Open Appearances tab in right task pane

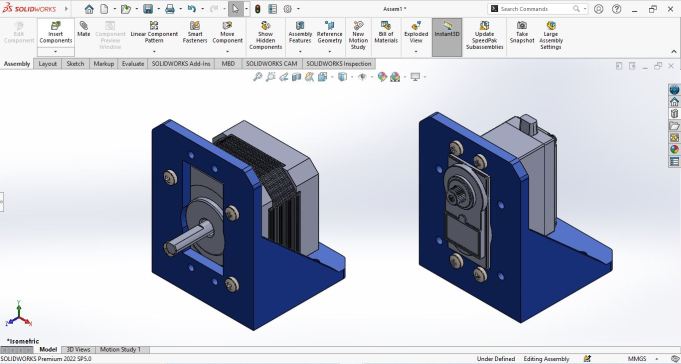[x=674, y=149]
